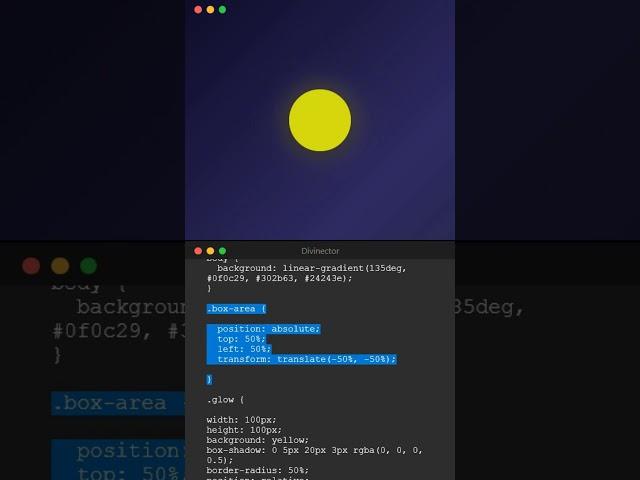Click the .glow selector line
The height and width of the screenshot is (480, 640).
tap(225, 400)
